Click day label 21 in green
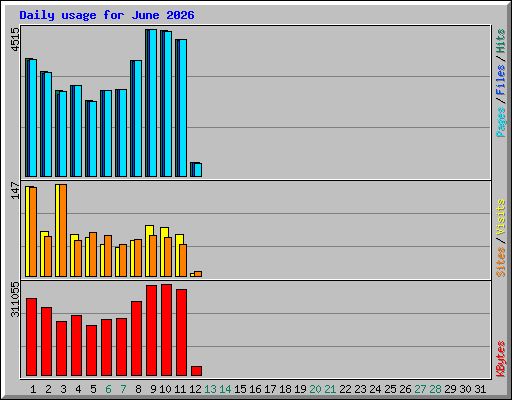Viewport: 512px width, 400px height. point(330,389)
